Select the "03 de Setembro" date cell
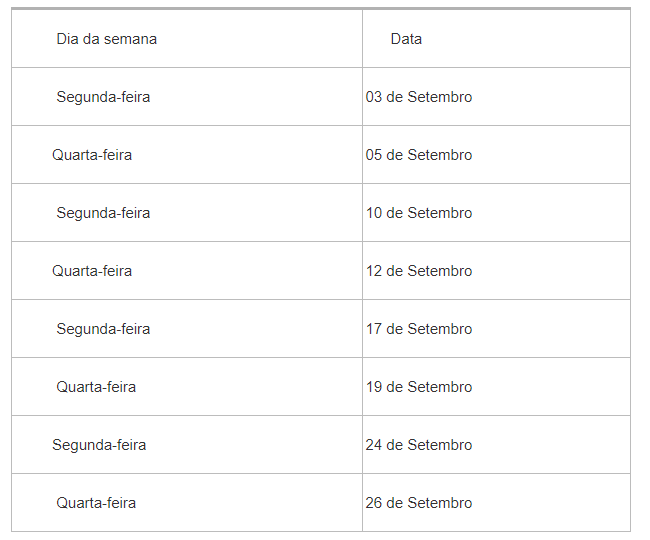This screenshot has width=650, height=540. [x=419, y=97]
